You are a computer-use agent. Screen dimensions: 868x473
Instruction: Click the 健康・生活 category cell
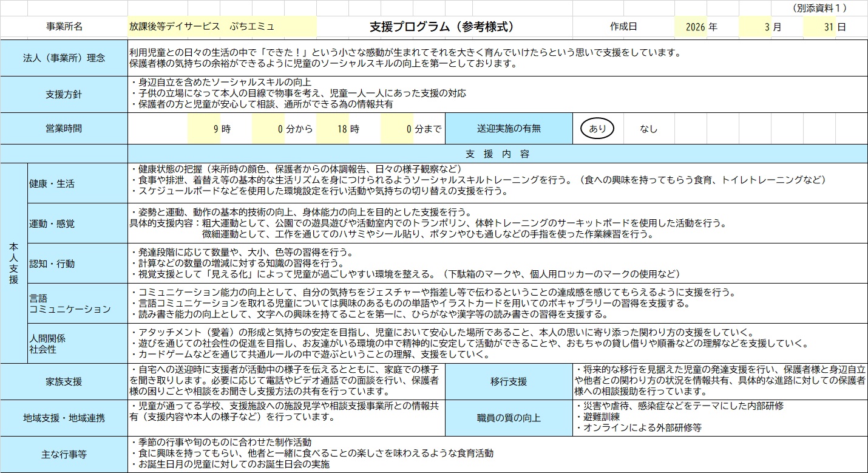77,183
